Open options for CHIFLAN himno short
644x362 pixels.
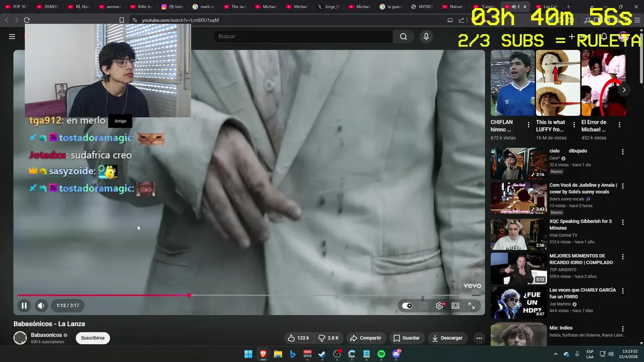pos(528,125)
